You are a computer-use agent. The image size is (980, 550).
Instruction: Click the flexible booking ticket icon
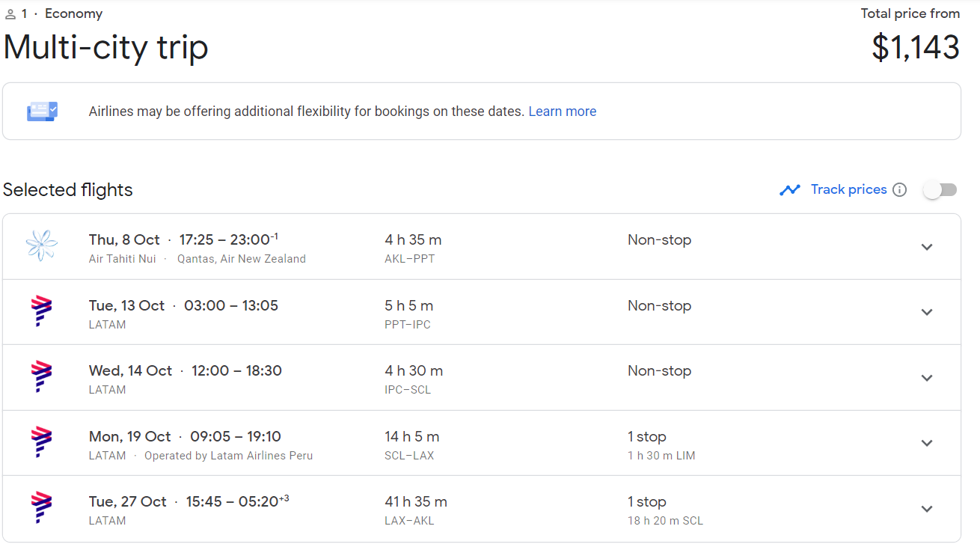coord(42,111)
